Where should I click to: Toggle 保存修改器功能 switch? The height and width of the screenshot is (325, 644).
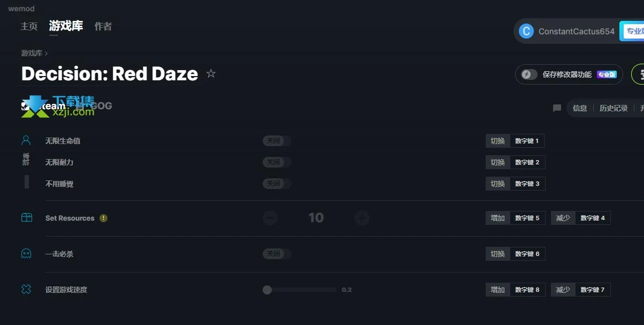pyautogui.click(x=529, y=74)
